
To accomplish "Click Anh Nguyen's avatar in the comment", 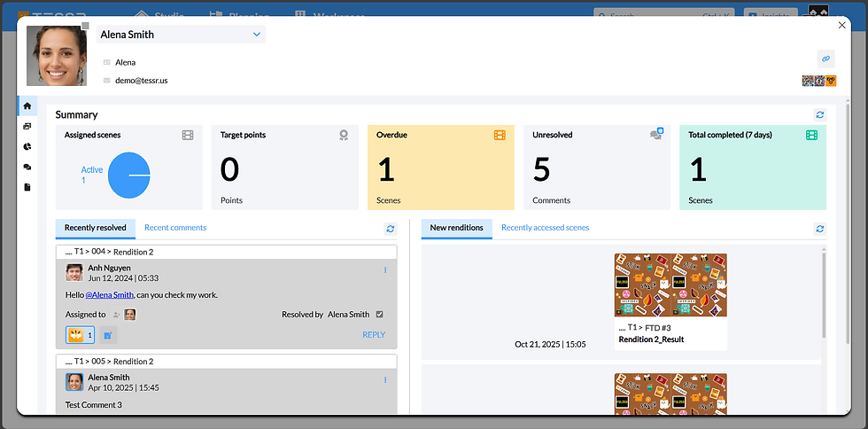I will [x=74, y=272].
